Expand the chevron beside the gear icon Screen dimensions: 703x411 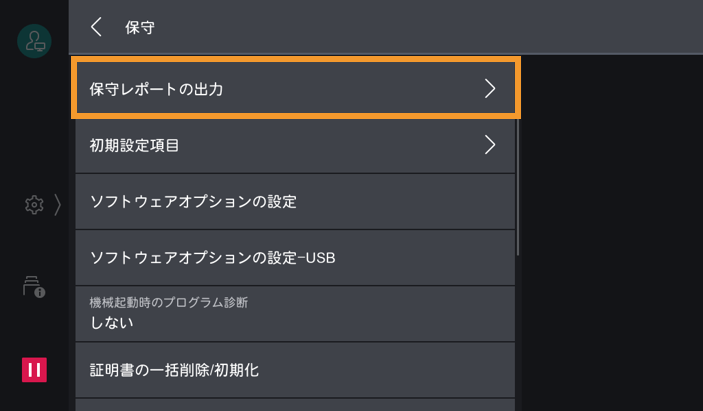tap(57, 204)
